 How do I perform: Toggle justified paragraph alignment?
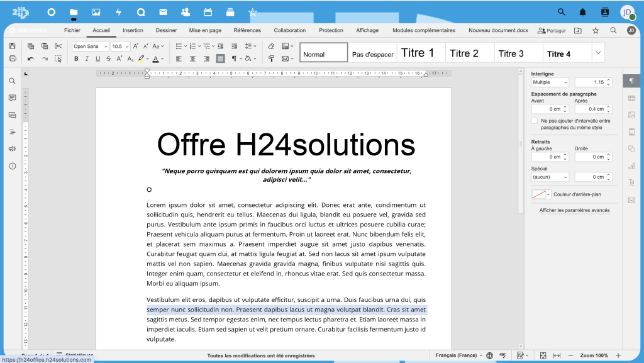tap(220, 59)
